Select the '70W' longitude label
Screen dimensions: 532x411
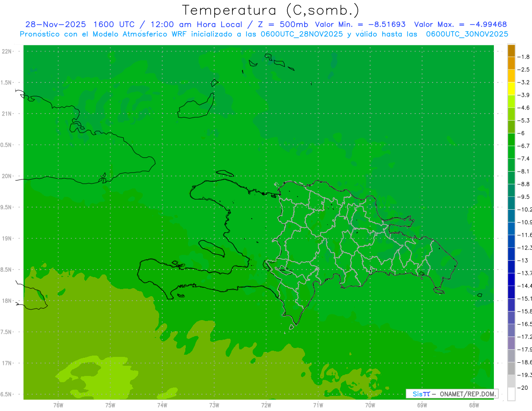click(370, 405)
